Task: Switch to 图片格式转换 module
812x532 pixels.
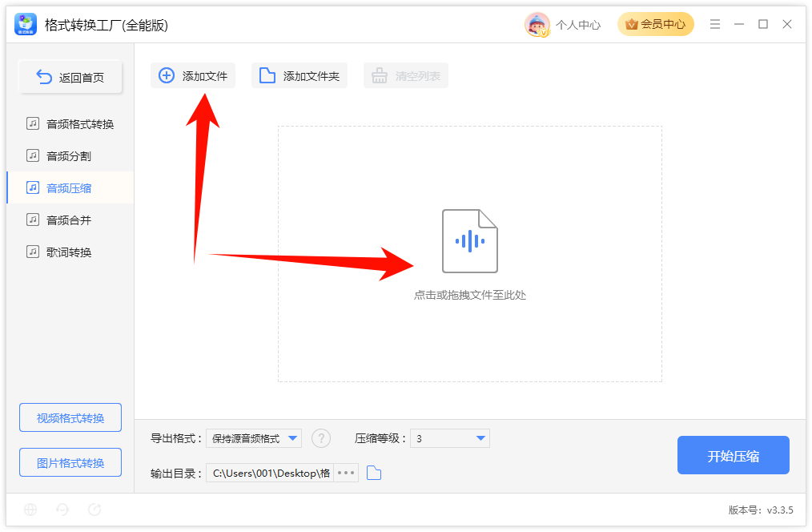Action: coord(70,462)
